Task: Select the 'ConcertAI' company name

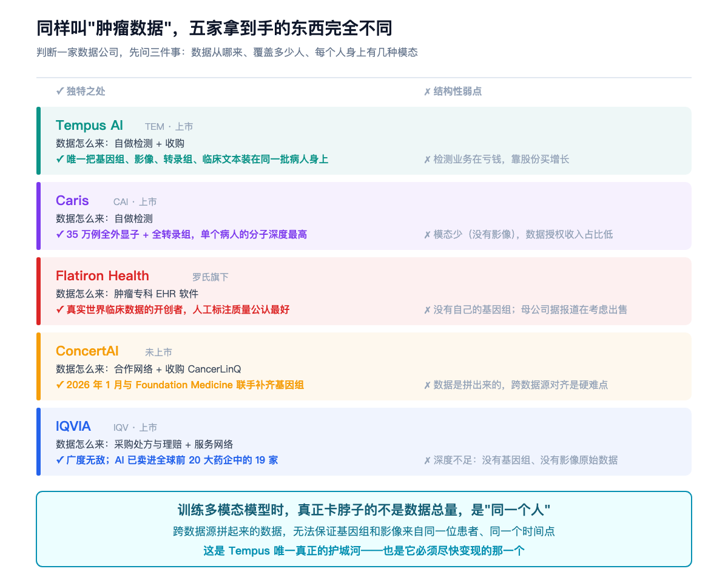Action: coord(87,351)
